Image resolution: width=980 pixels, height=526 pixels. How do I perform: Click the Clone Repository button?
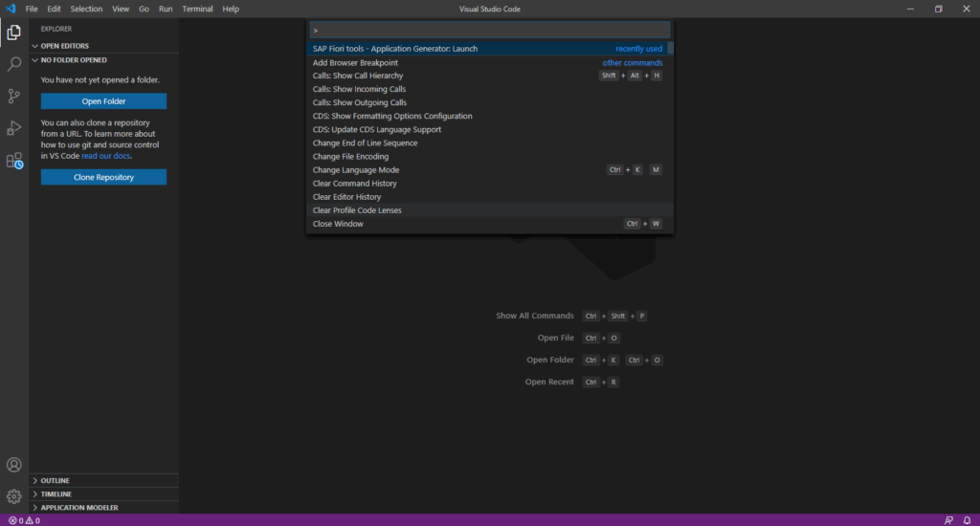103,178
